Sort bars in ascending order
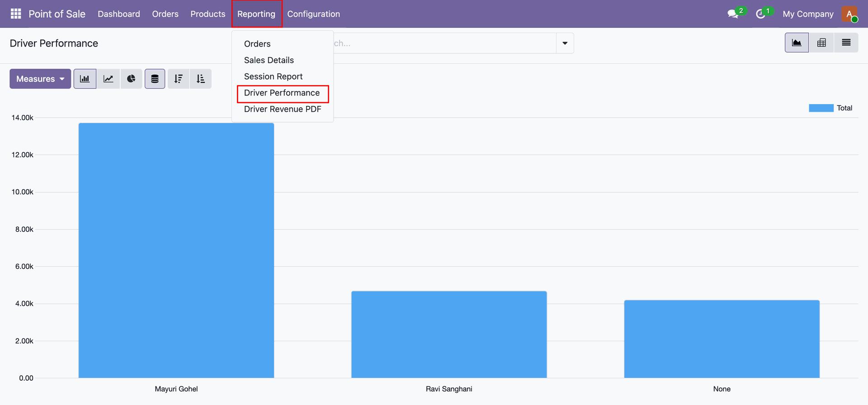Image resolution: width=868 pixels, height=405 pixels. [201, 79]
